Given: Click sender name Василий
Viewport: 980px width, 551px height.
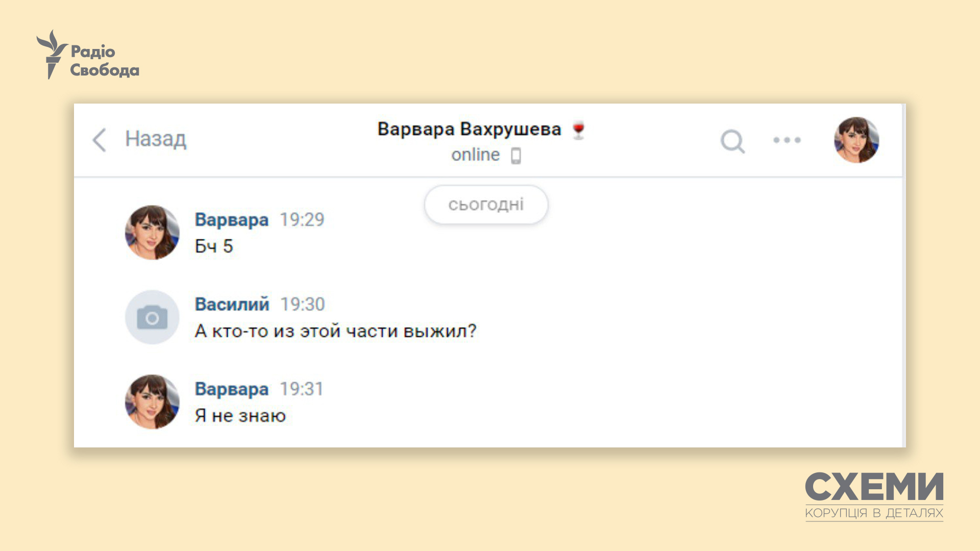Looking at the screenshot, I should pyautogui.click(x=232, y=305).
